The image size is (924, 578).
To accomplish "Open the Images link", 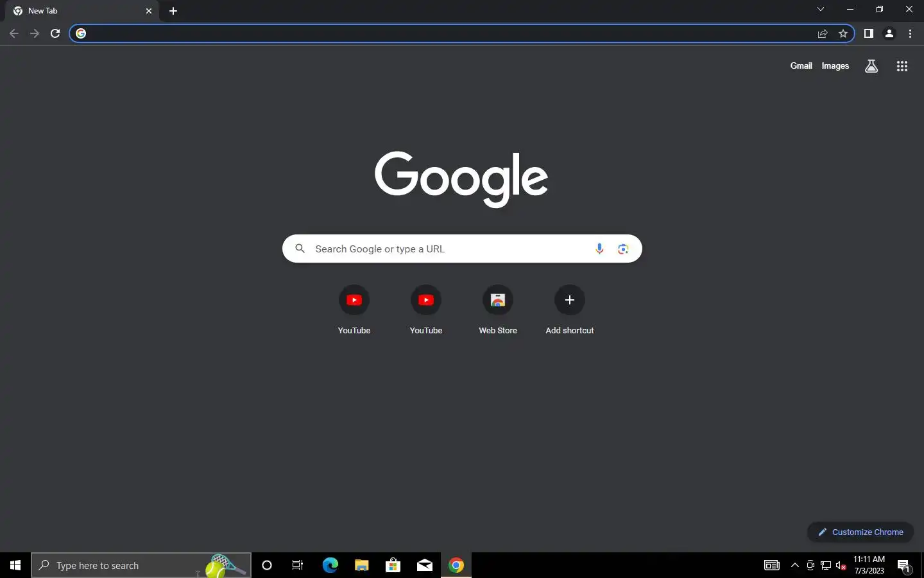I will [835, 66].
